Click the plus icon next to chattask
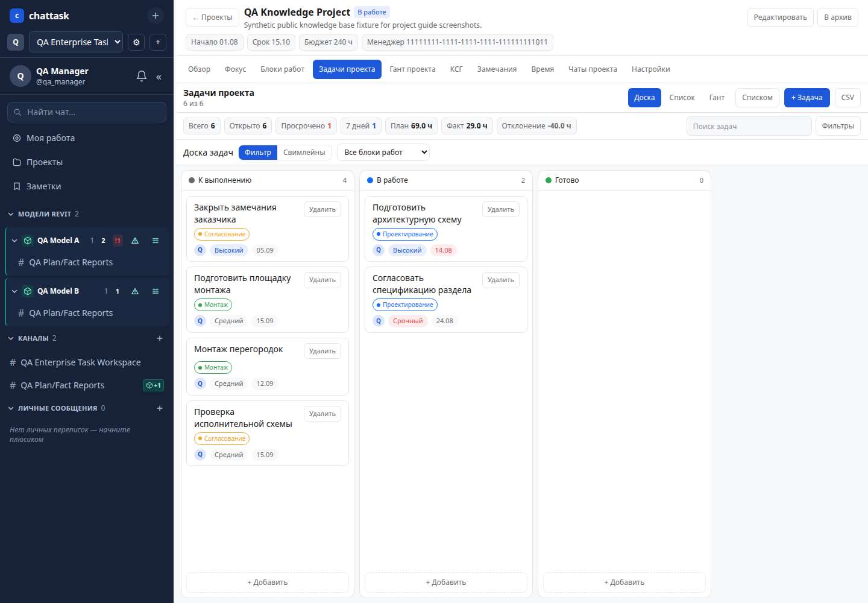This screenshot has height=603, width=868. [156, 16]
